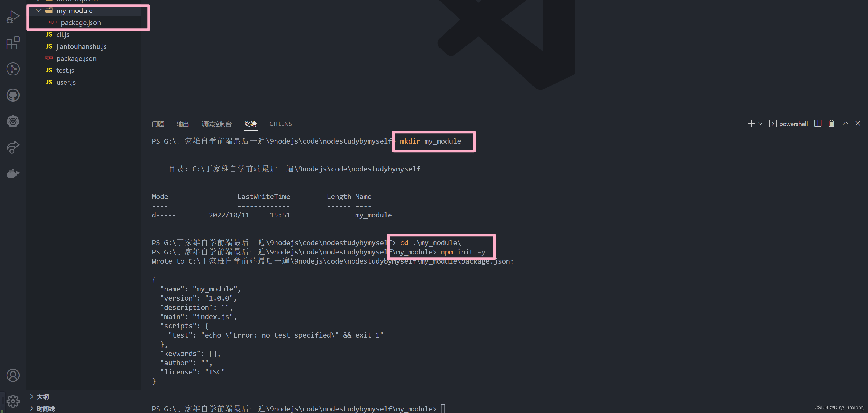Open the Run and Debug view

point(13,17)
